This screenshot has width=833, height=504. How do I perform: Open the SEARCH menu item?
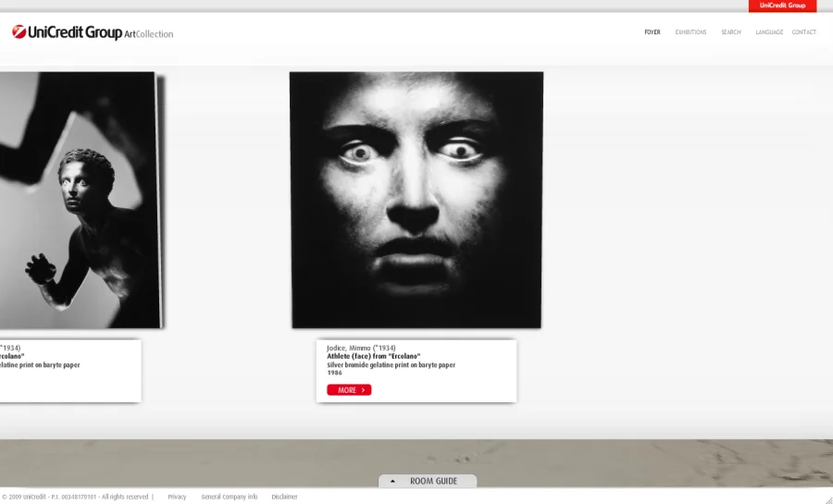pyautogui.click(x=731, y=32)
